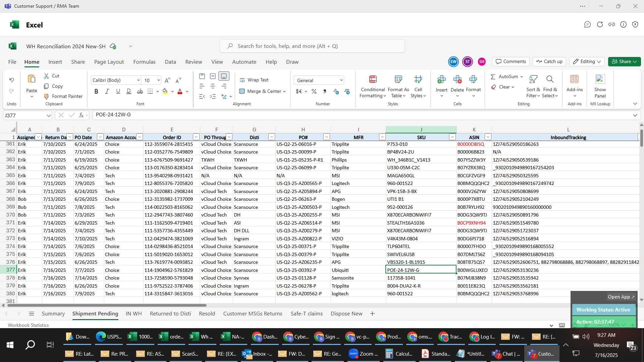The image size is (644, 362).
Task: Open the Page Layout tab
Action: point(109,62)
